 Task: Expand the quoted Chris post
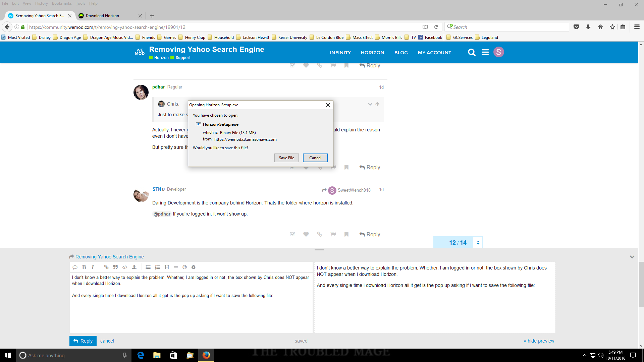pyautogui.click(x=370, y=104)
